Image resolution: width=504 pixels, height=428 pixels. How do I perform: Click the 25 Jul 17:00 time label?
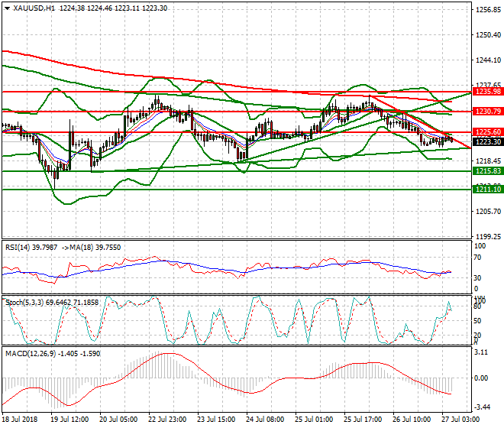click(363, 420)
